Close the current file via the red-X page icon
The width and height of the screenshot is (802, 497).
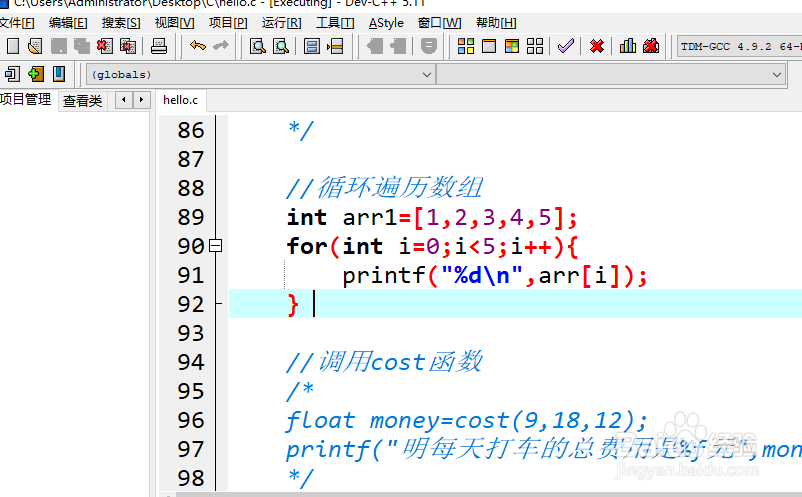[104, 47]
